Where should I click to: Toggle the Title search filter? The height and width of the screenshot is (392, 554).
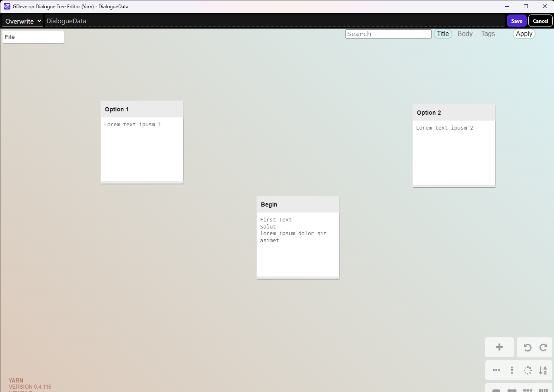coord(443,34)
